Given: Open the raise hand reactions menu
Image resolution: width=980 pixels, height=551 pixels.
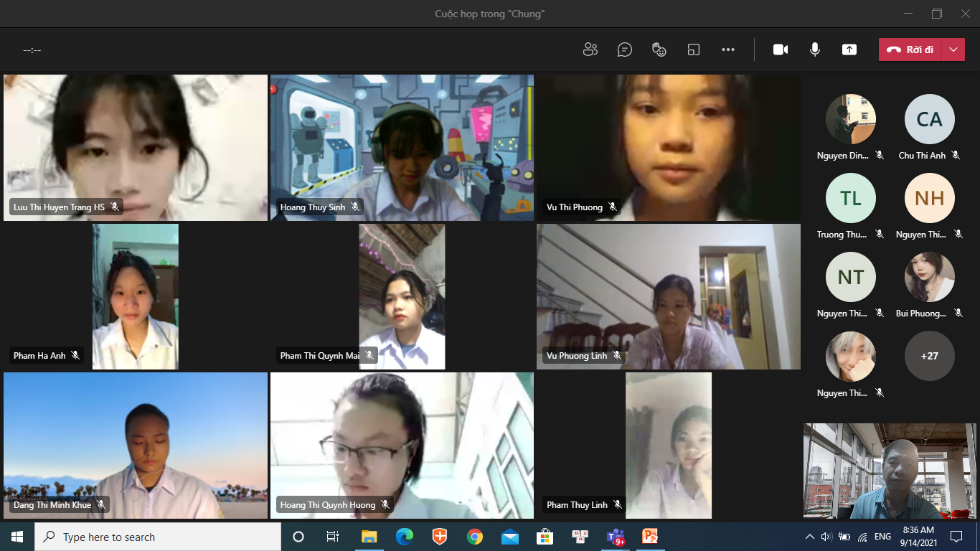Looking at the screenshot, I should coord(659,50).
